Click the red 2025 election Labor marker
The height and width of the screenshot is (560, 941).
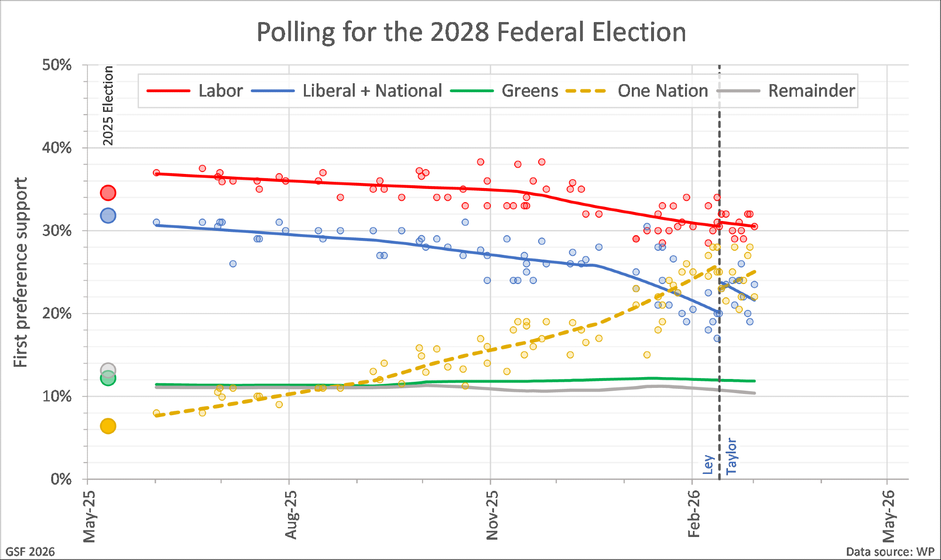pyautogui.click(x=108, y=193)
